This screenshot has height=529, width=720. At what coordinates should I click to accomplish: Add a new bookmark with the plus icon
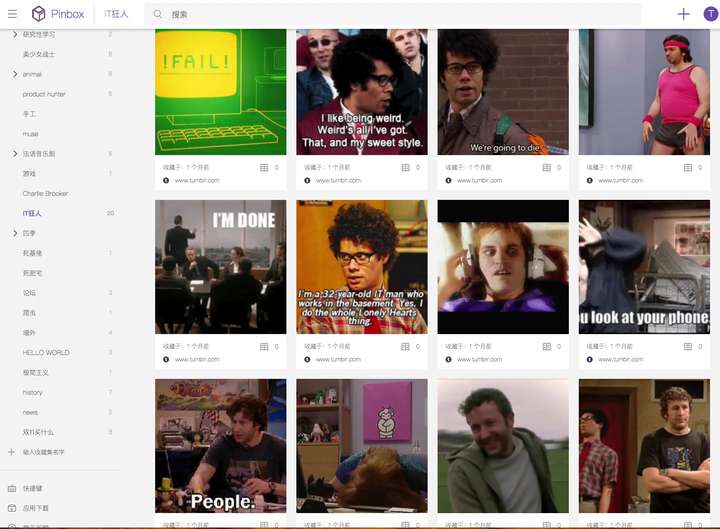pyautogui.click(x=683, y=14)
